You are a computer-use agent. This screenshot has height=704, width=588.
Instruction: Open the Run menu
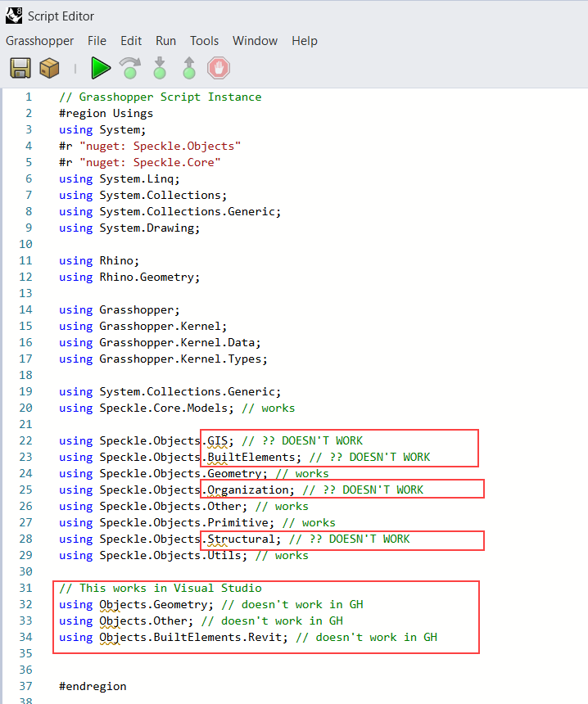point(165,41)
